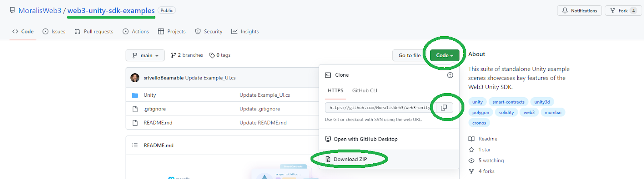Open srivelloBeamable author link

pyautogui.click(x=163, y=78)
